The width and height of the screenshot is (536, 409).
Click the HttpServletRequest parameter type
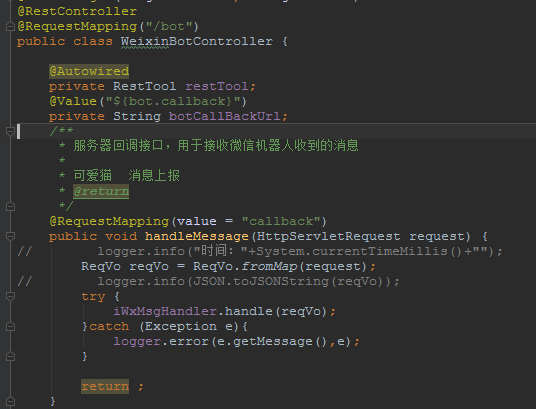click(329, 236)
